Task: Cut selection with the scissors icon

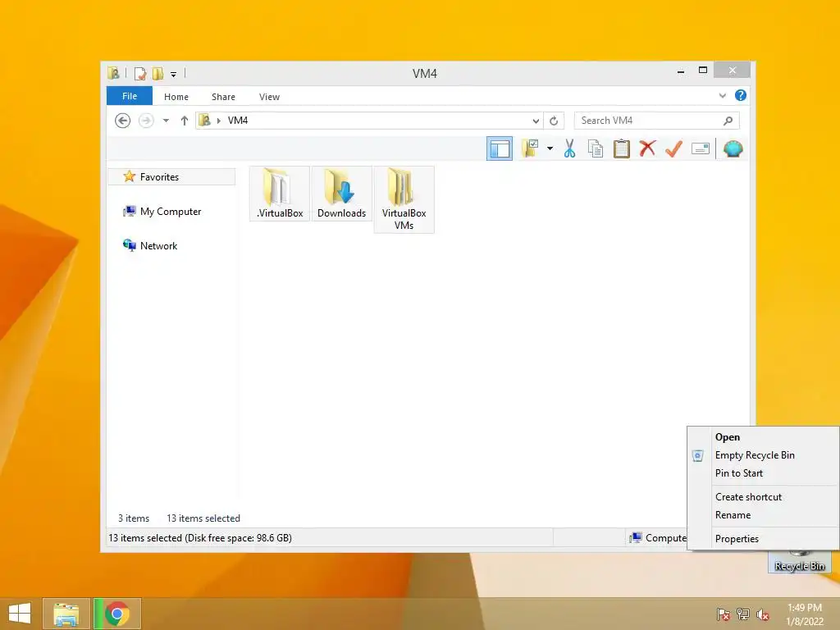Action: pyautogui.click(x=569, y=148)
